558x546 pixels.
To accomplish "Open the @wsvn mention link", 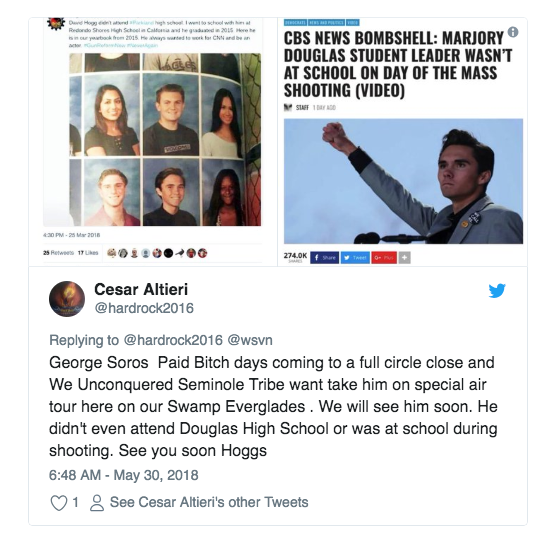I will [250, 340].
